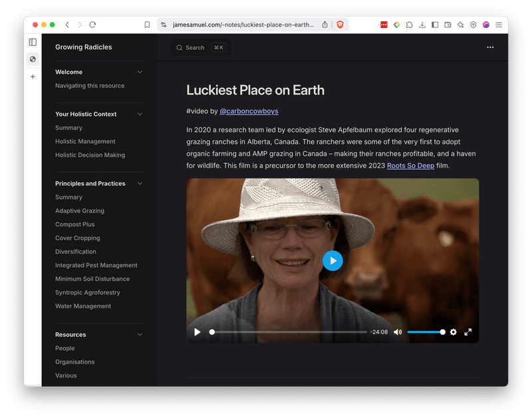Share this page via share icon
The image size is (532, 418).
[325, 25]
